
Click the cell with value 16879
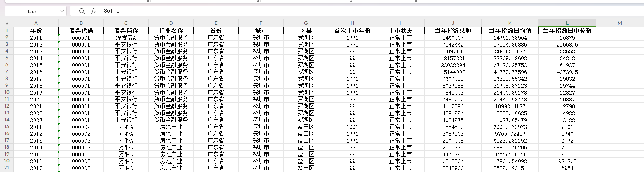(x=567, y=38)
